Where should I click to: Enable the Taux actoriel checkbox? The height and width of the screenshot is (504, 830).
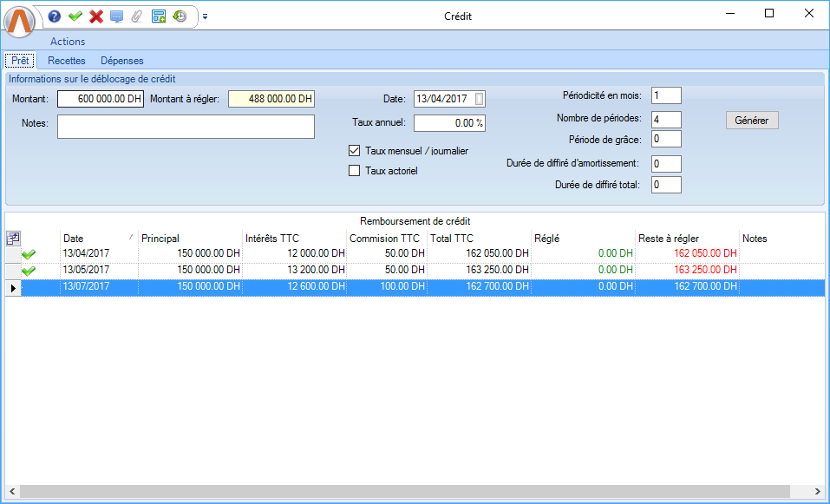(354, 171)
